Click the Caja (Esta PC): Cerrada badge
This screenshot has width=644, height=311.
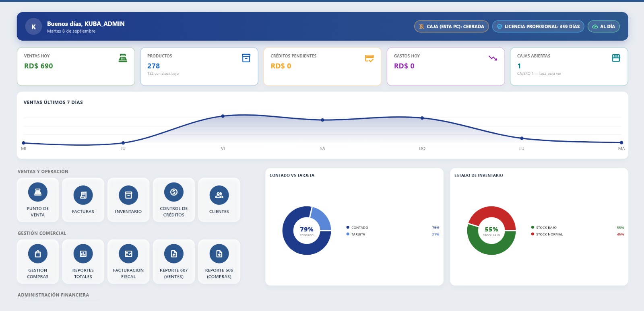[x=452, y=27]
